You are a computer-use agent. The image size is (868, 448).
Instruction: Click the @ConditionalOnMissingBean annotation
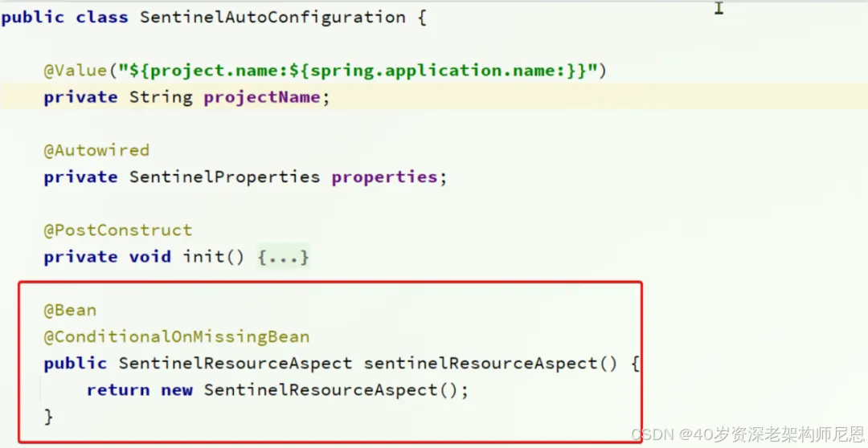[177, 337]
